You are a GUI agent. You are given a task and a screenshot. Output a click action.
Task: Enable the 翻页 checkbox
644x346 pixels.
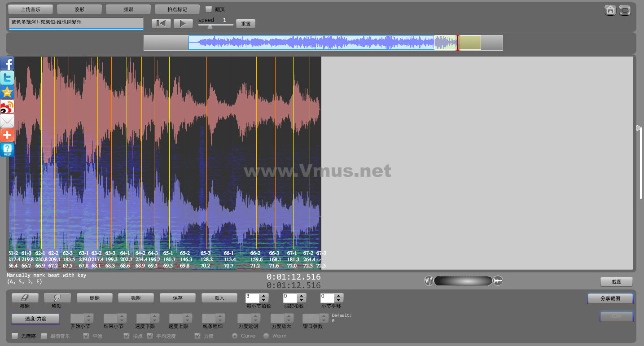[209, 9]
